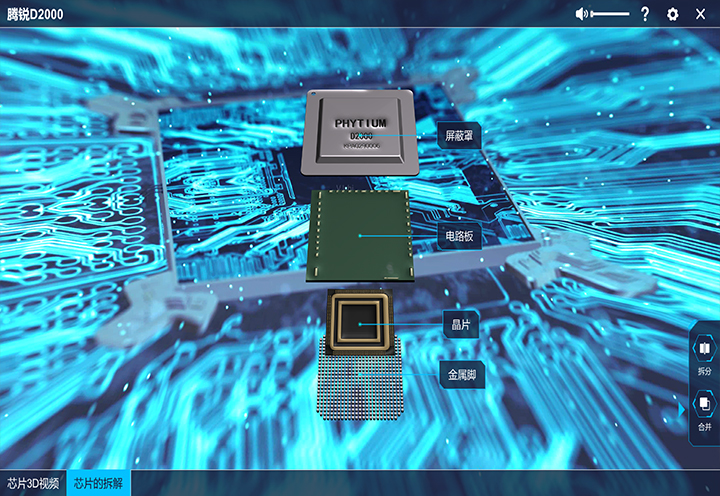The width and height of the screenshot is (720, 496).
Task: Select the PHYTIUM shield cover part
Action: [357, 132]
